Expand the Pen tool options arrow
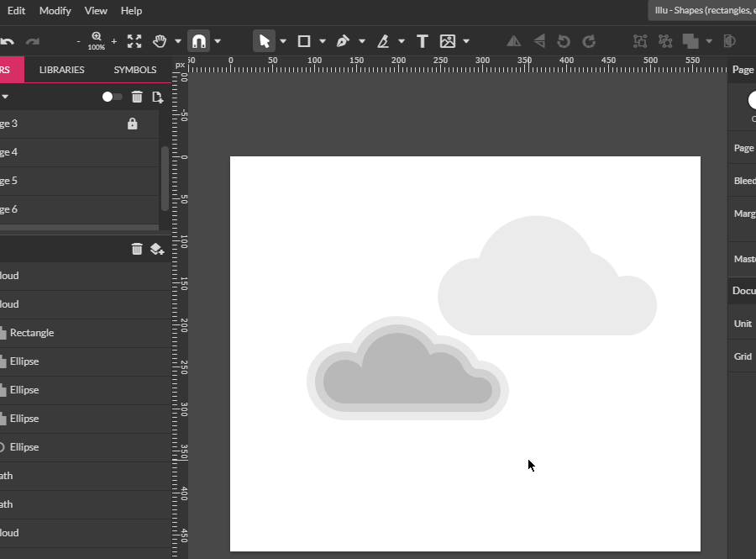Viewport: 756px width, 559px height. click(362, 41)
